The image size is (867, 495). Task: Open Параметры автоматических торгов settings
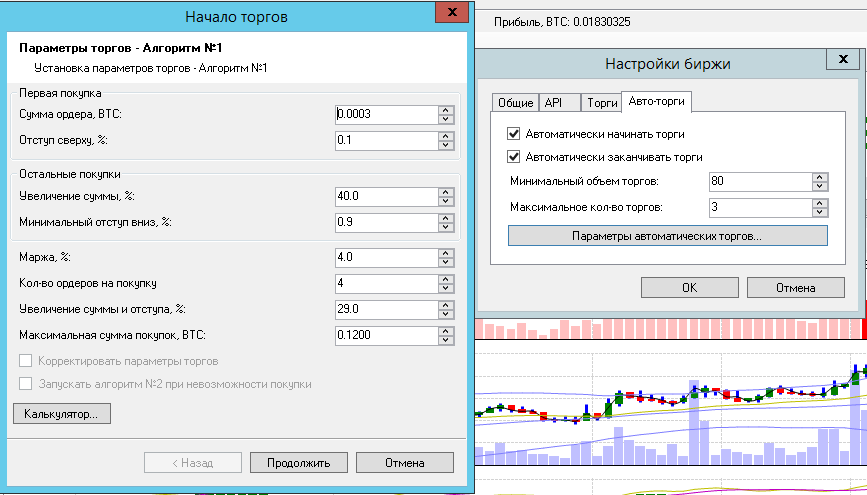667,236
